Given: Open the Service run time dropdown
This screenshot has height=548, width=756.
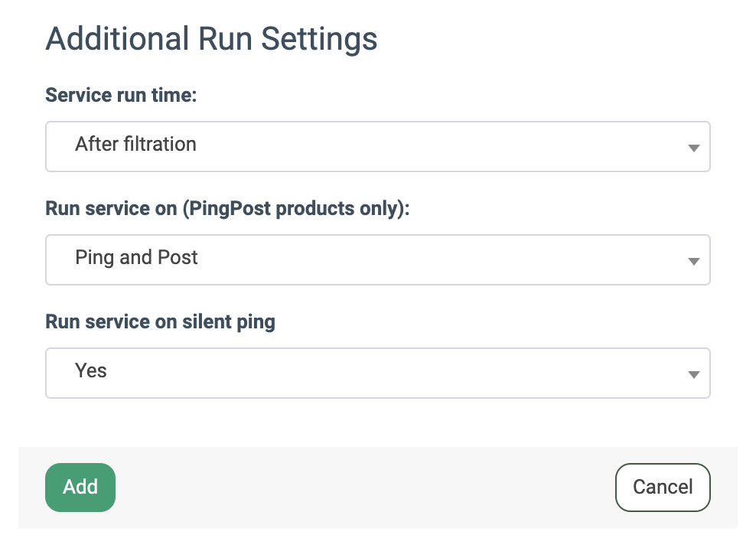Looking at the screenshot, I should coord(377,146).
